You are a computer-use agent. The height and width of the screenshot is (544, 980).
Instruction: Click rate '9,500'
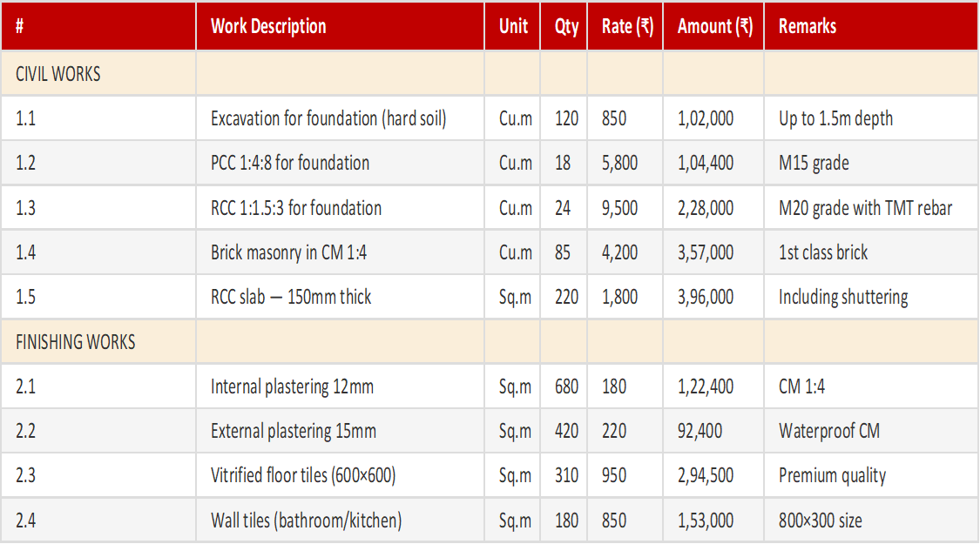coord(619,208)
